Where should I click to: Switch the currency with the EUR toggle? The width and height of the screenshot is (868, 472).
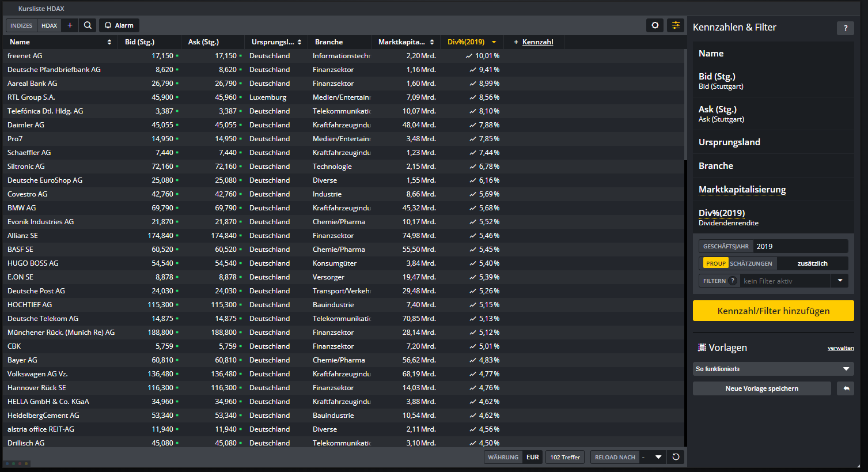(x=533, y=457)
